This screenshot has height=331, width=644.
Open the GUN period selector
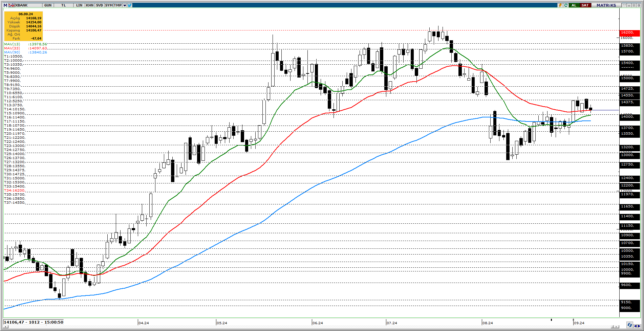[x=48, y=5]
